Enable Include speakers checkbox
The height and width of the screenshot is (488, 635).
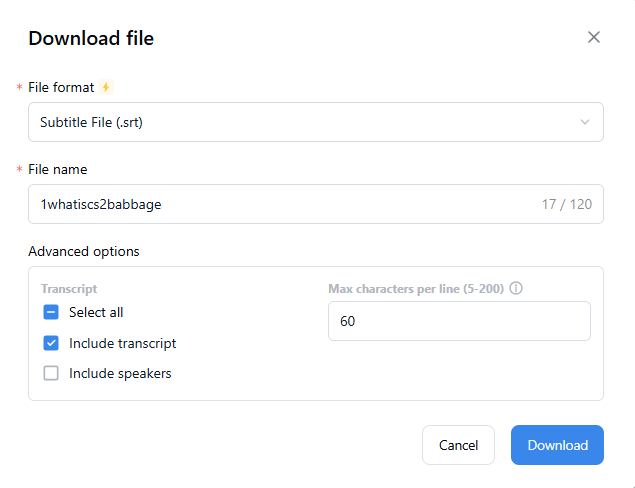51,373
